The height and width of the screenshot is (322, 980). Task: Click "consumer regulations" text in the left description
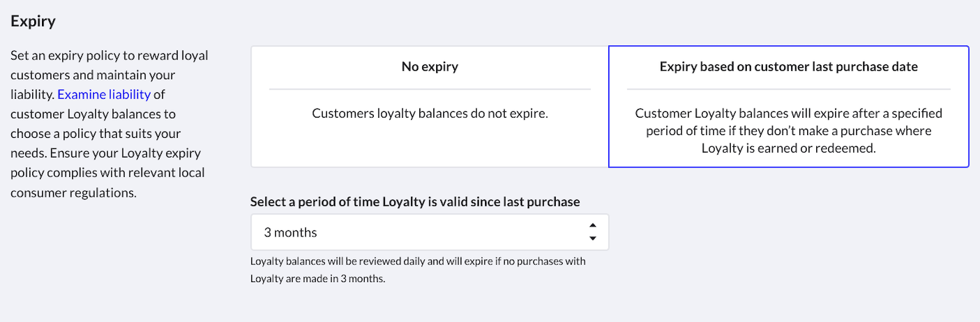coord(73,192)
